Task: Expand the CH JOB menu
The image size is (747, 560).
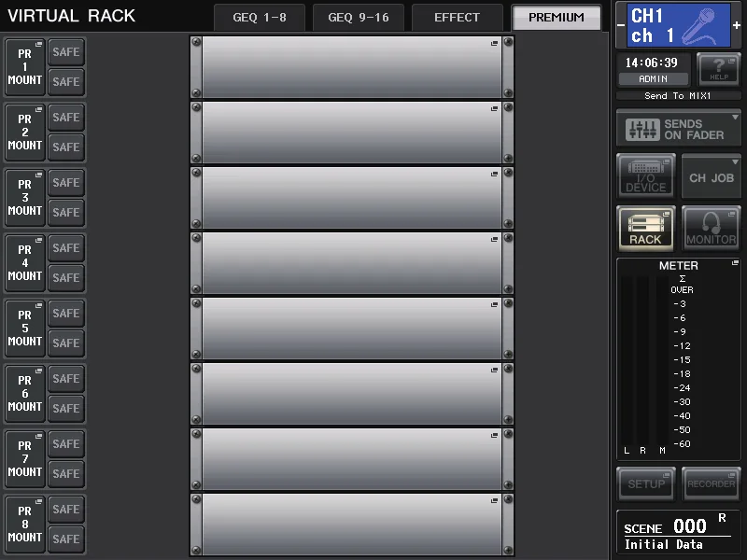Action: click(x=712, y=175)
